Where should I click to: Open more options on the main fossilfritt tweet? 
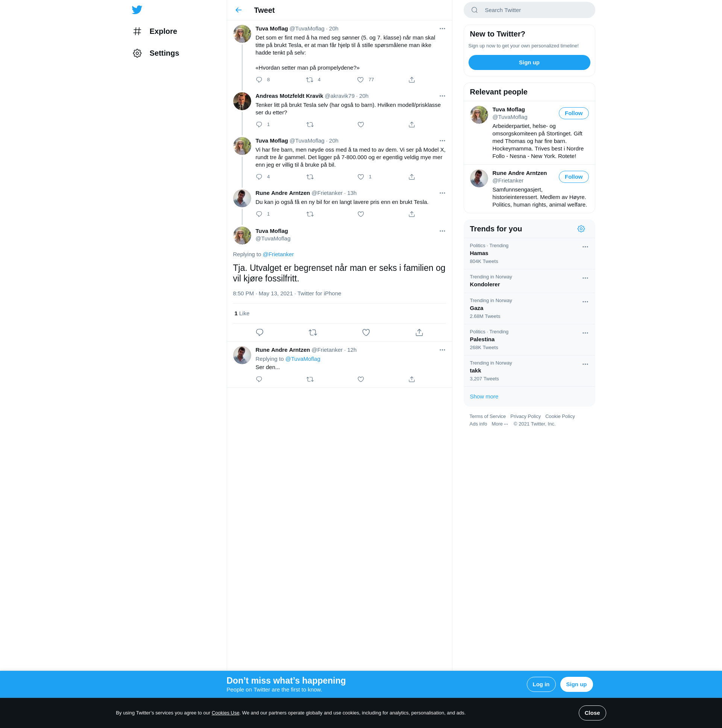pos(442,231)
